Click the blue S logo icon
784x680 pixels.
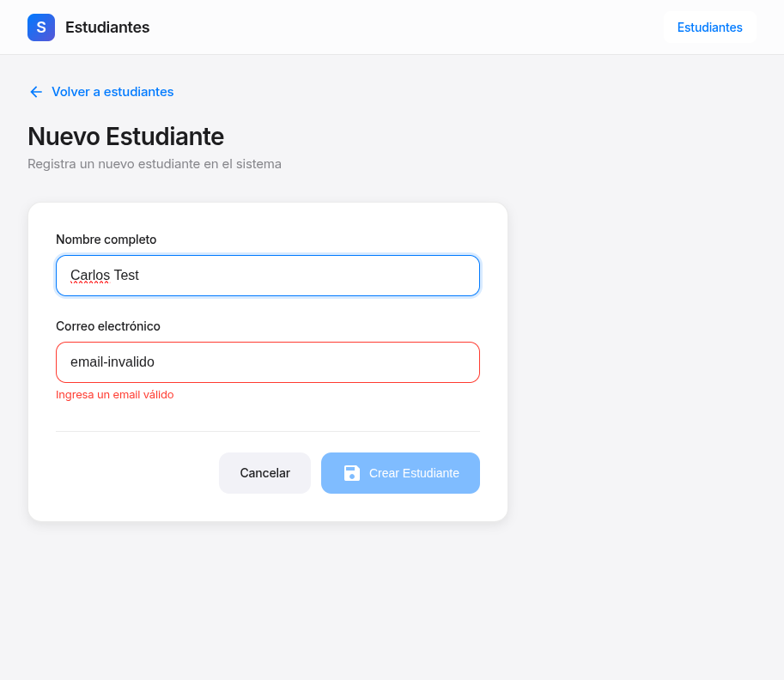click(x=41, y=27)
